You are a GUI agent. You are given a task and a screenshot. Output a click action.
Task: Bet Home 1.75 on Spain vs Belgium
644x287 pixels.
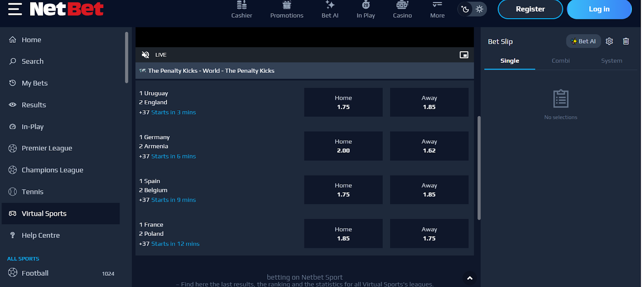coord(343,190)
